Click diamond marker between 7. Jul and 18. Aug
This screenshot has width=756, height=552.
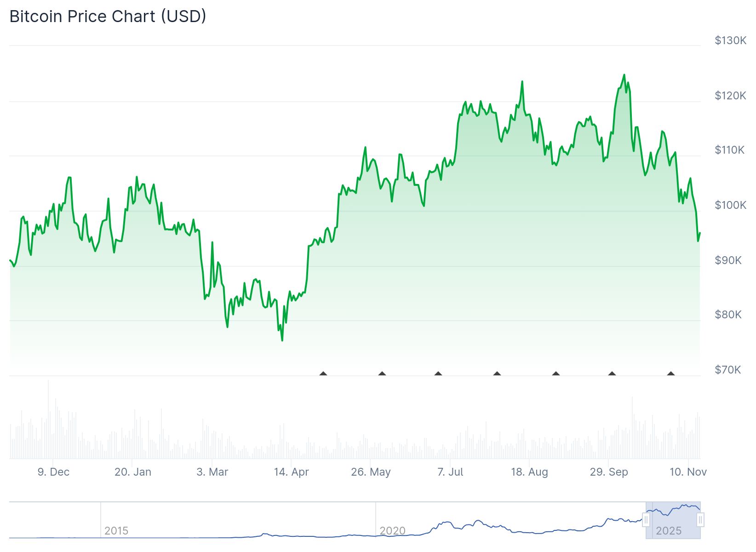pyautogui.click(x=497, y=374)
